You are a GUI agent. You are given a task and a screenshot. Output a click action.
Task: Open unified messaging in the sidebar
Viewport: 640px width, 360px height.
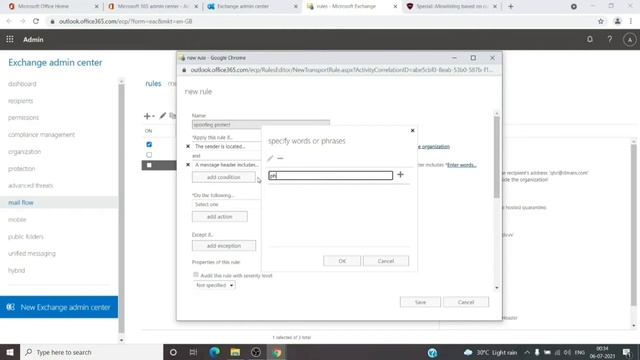[32, 253]
